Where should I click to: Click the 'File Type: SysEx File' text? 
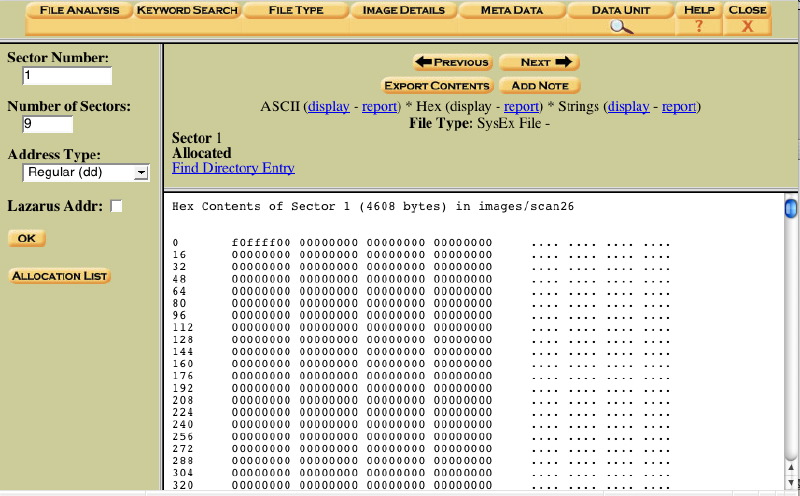coord(480,123)
